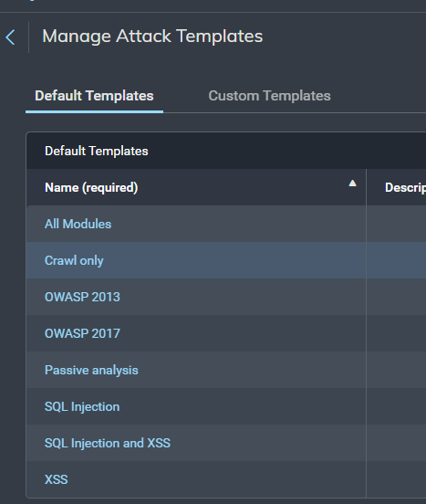This screenshot has width=426, height=504.
Task: Switch to the Default Templates tab
Action: 94,96
